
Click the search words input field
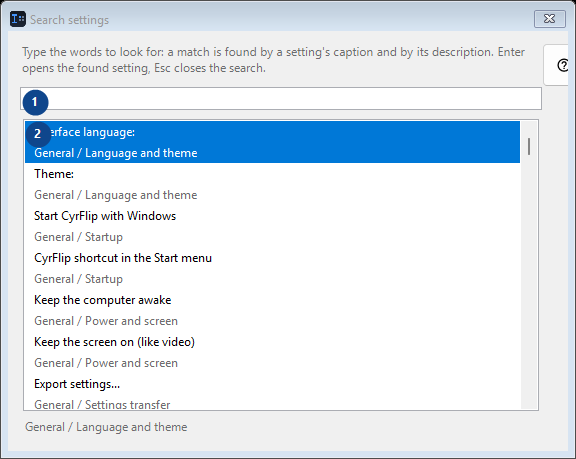coord(281,98)
